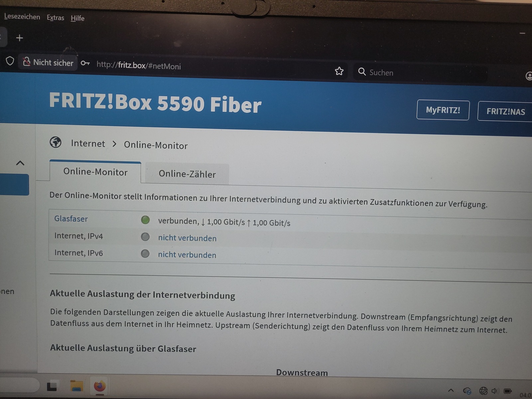Click the volume speaker tray icon

pyautogui.click(x=495, y=391)
